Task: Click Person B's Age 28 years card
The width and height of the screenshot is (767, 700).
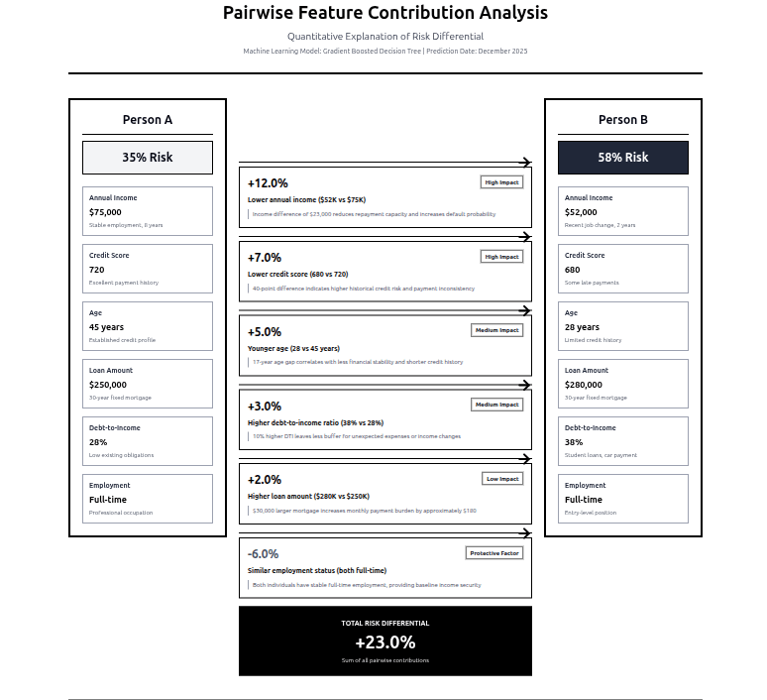Action: pos(622,326)
